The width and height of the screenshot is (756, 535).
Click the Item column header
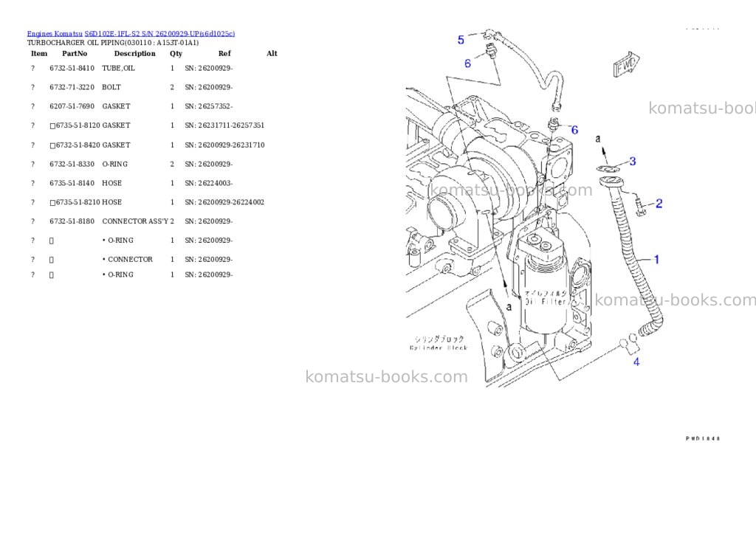(39, 53)
